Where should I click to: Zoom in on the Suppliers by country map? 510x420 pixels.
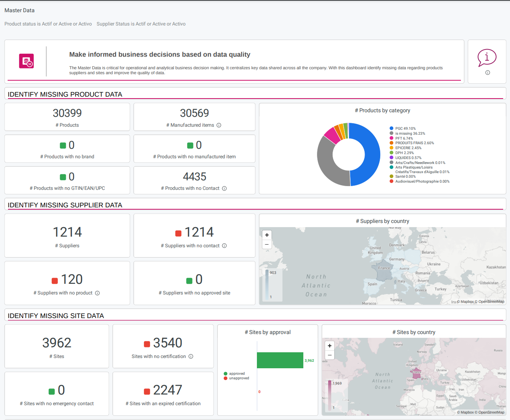point(267,235)
